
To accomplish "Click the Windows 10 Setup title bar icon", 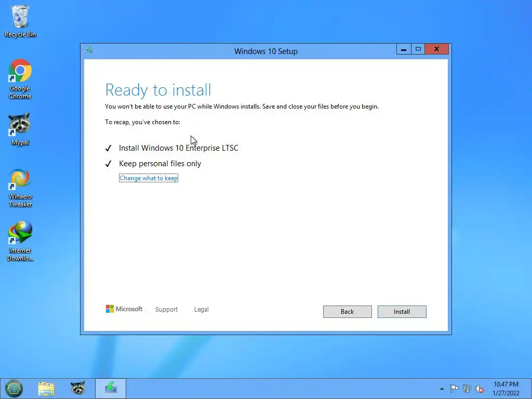I will click(89, 50).
